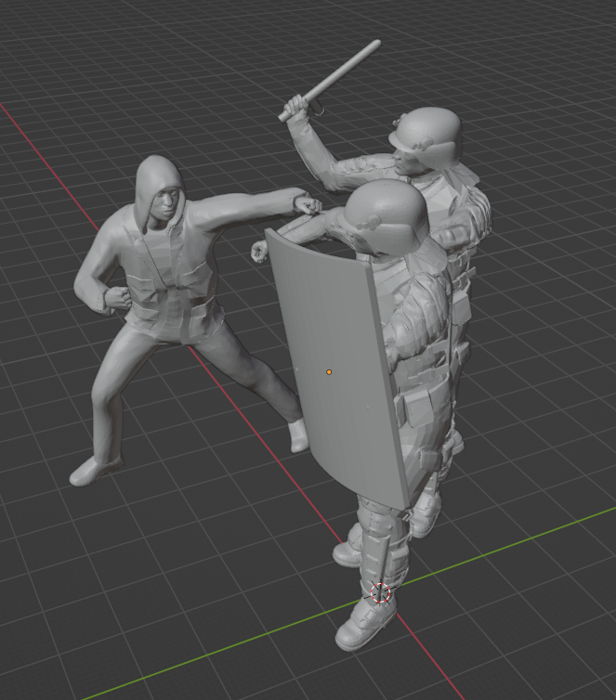The width and height of the screenshot is (616, 700).
Task: Click the raised baton object
Action: [329, 81]
